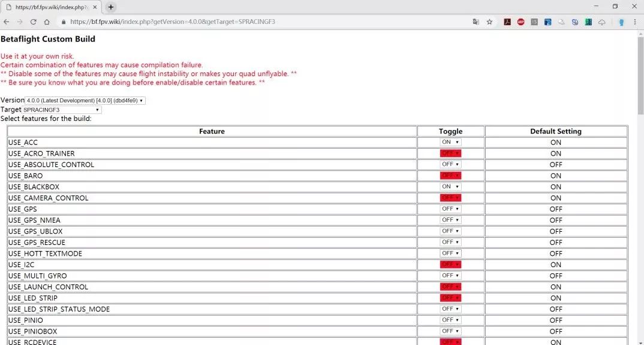This screenshot has width=644, height=345.
Task: Select the bf.fpv.wiki browser tab
Action: pos(52,7)
